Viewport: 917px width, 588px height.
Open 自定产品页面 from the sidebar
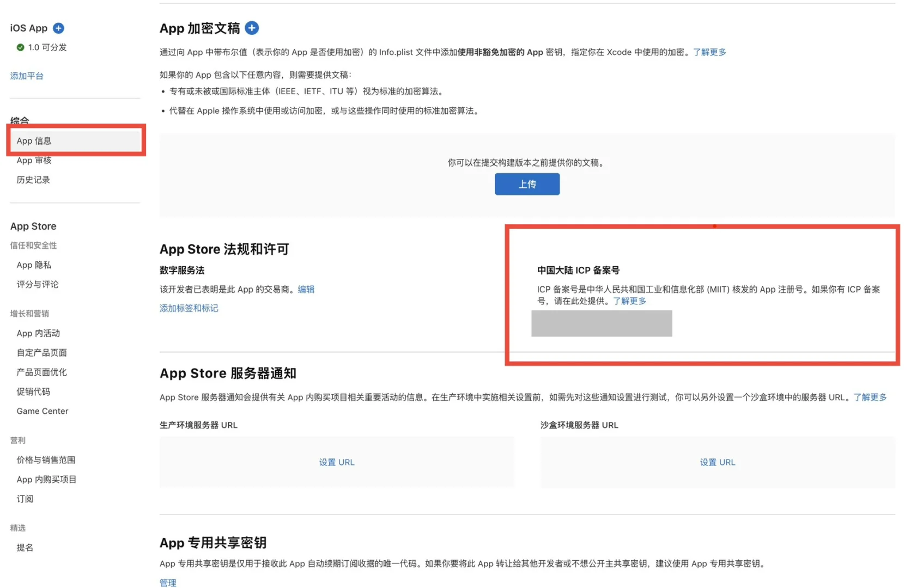[x=41, y=352]
